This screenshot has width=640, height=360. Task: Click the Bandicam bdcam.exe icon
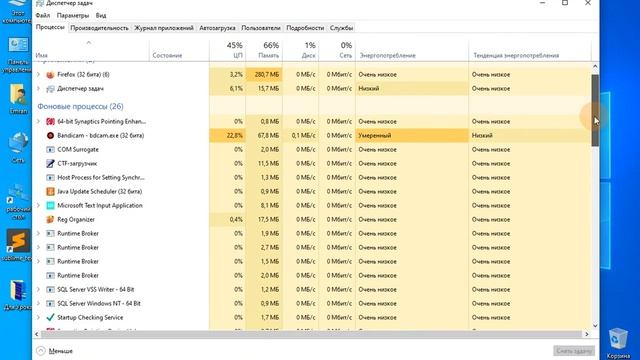click(50, 136)
